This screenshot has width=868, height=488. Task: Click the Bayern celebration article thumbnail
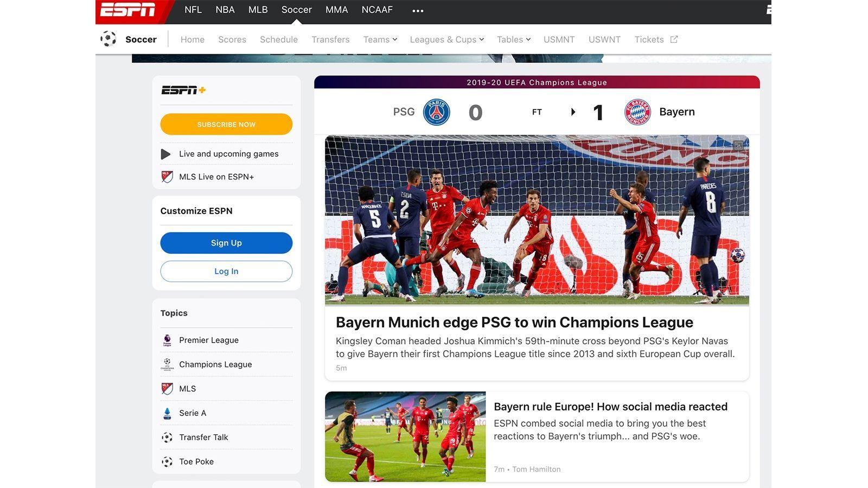point(405,436)
